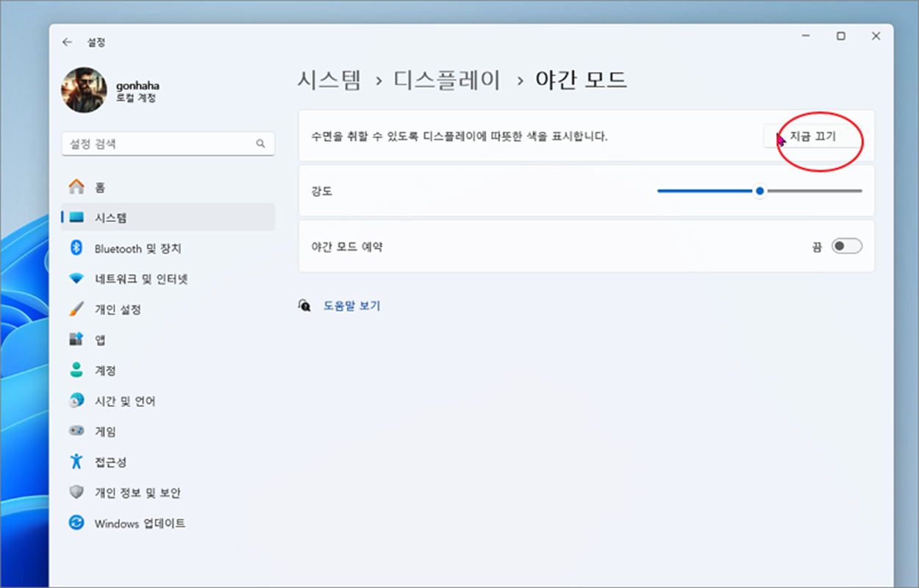This screenshot has height=588, width=919.
Task: Click the 설정 검색 input field
Action: tap(168, 144)
